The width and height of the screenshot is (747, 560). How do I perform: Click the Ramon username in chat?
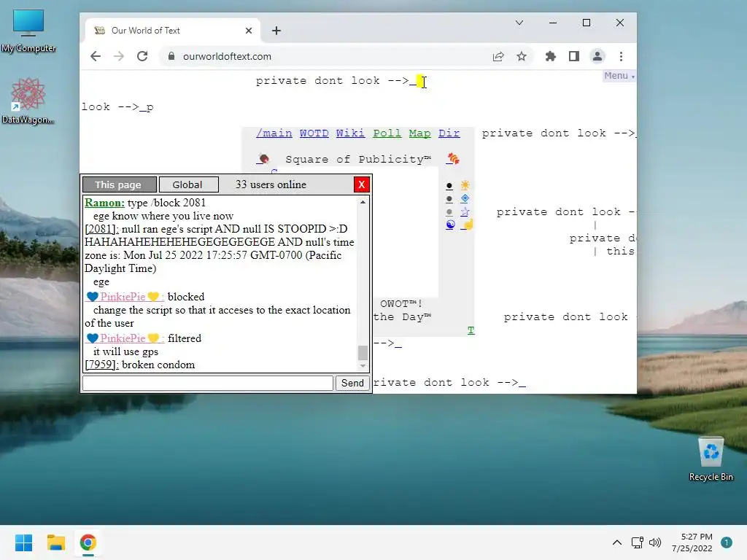(x=104, y=203)
